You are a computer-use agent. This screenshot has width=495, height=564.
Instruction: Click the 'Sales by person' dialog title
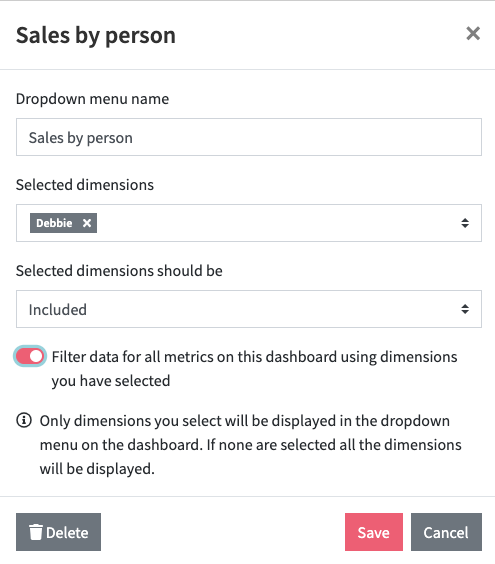coord(96,36)
